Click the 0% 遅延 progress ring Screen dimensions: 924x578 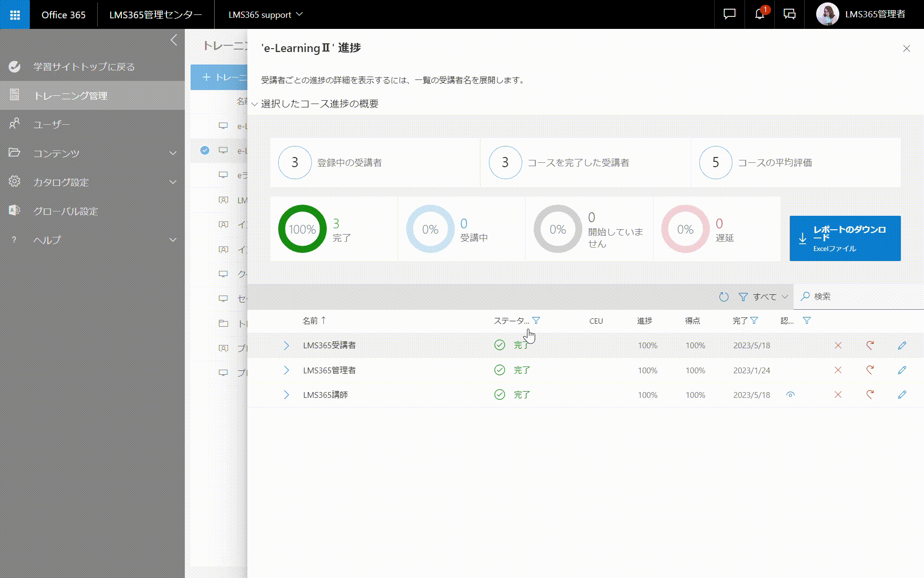(685, 229)
